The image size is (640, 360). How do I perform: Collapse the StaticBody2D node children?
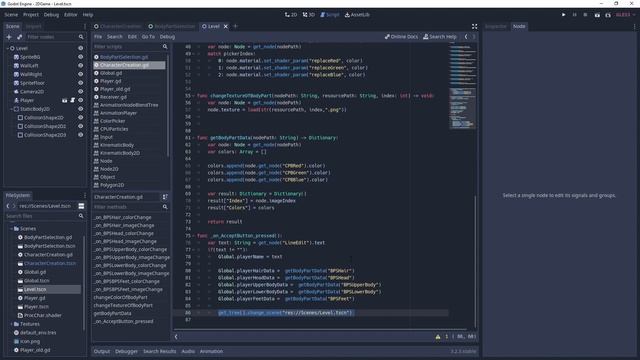click(11, 109)
